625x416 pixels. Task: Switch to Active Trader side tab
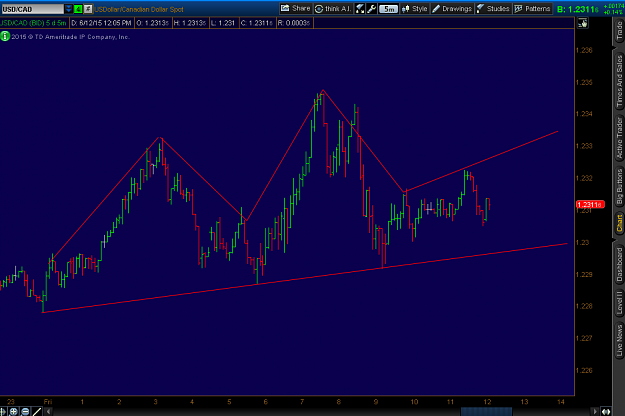coord(619,139)
